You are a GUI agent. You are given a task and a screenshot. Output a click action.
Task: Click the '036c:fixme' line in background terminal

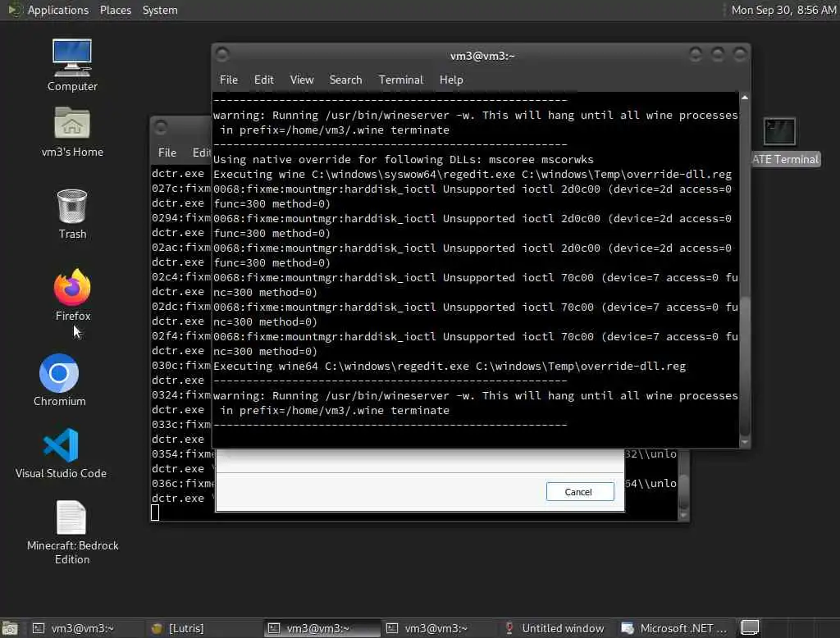click(x=183, y=483)
